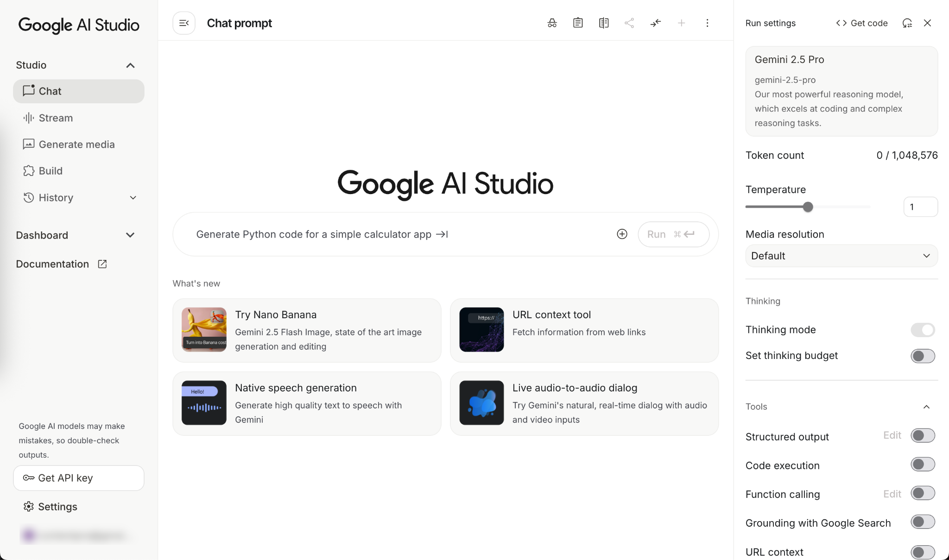Click the Temperature slider handle
Screen dimensions: 949x560
coord(808,207)
